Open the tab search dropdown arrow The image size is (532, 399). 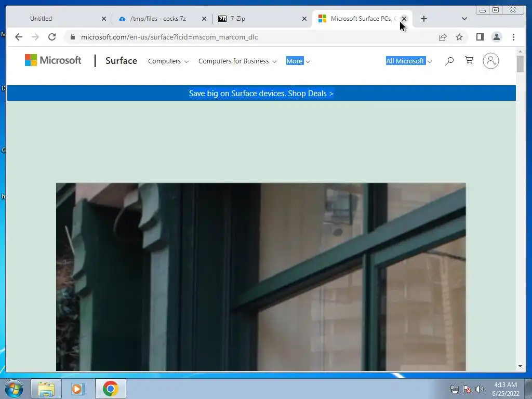click(x=464, y=19)
